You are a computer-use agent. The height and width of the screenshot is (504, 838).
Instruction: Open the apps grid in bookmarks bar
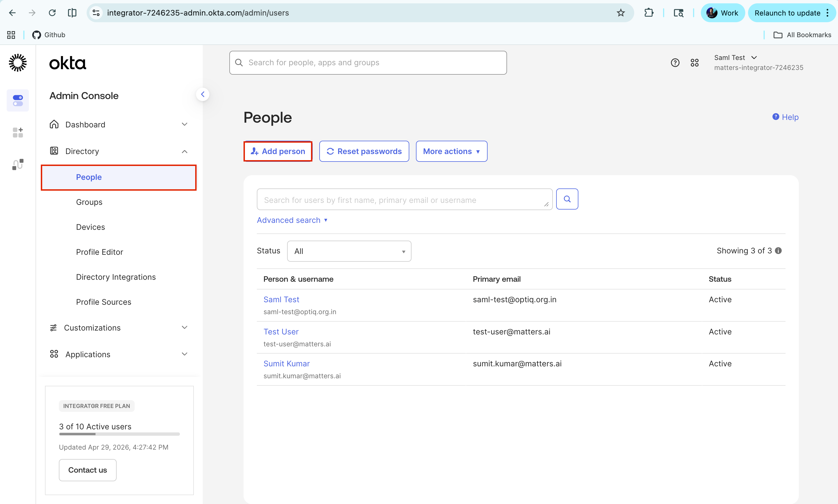point(11,35)
